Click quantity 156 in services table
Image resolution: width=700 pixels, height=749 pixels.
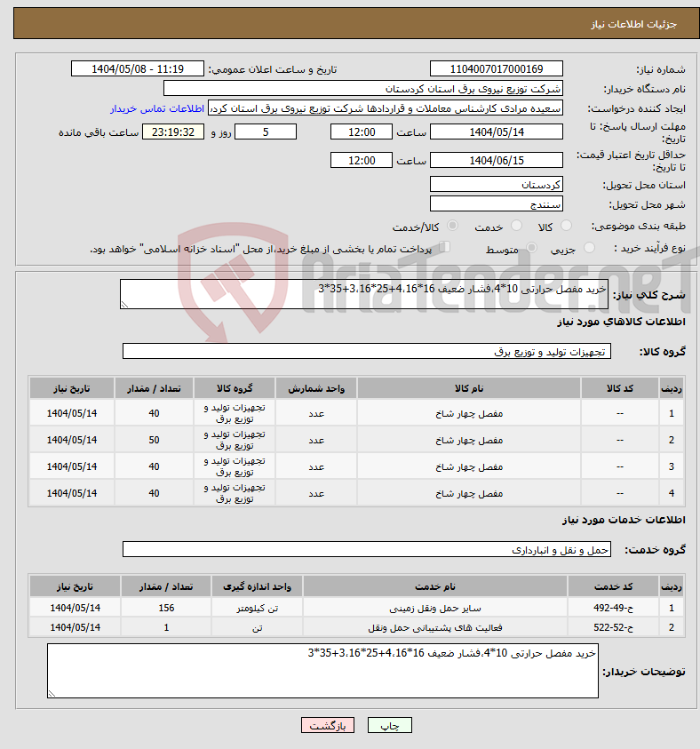[166, 608]
